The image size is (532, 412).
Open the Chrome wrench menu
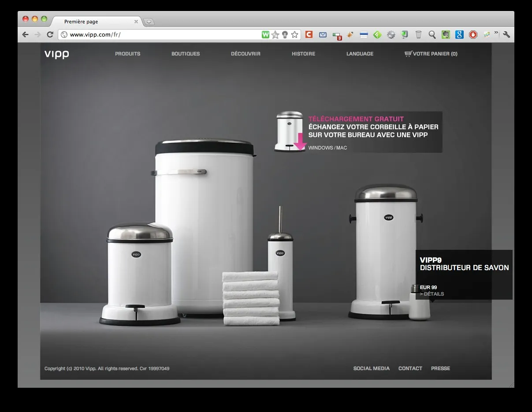tap(506, 34)
